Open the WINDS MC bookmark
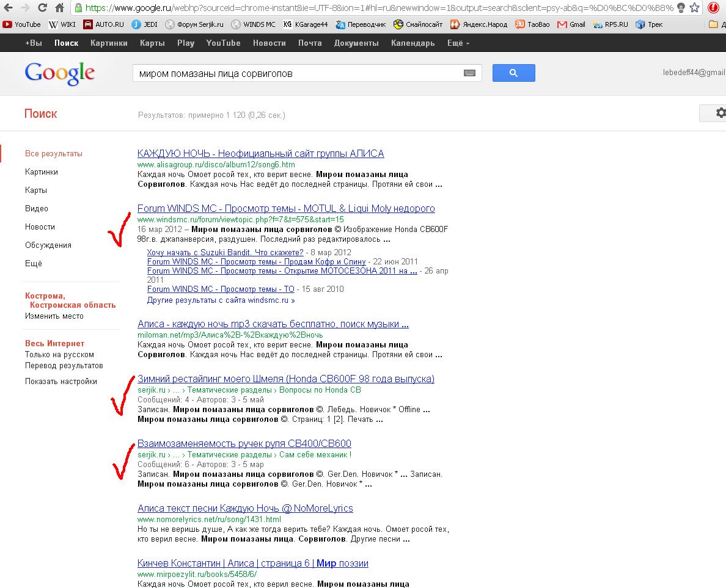Image resolution: width=726 pixels, height=588 pixels. pyautogui.click(x=253, y=24)
